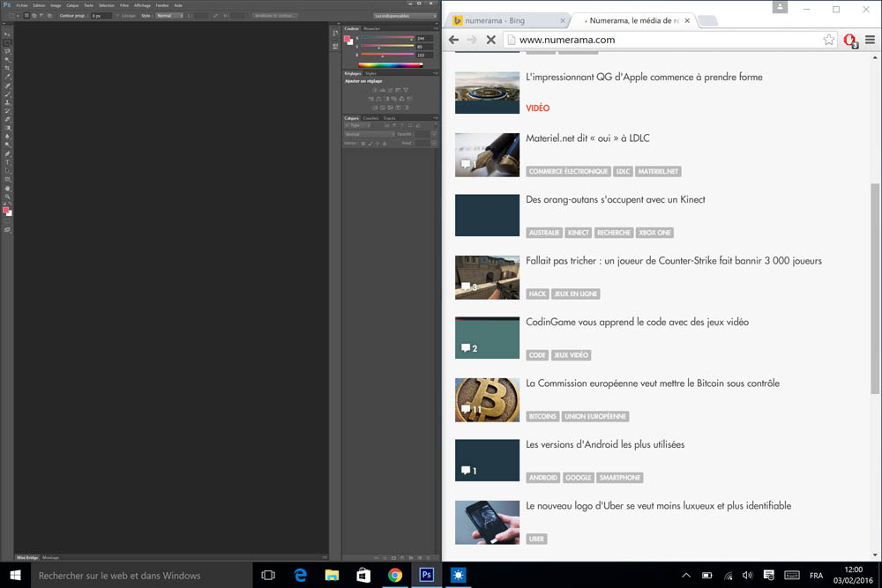Enable Subtract from selection mode
The width and height of the screenshot is (882, 588).
point(41,16)
